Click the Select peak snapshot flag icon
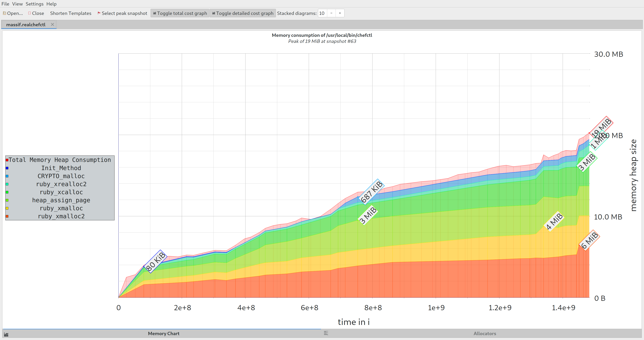This screenshot has height=340, width=644. (x=99, y=13)
